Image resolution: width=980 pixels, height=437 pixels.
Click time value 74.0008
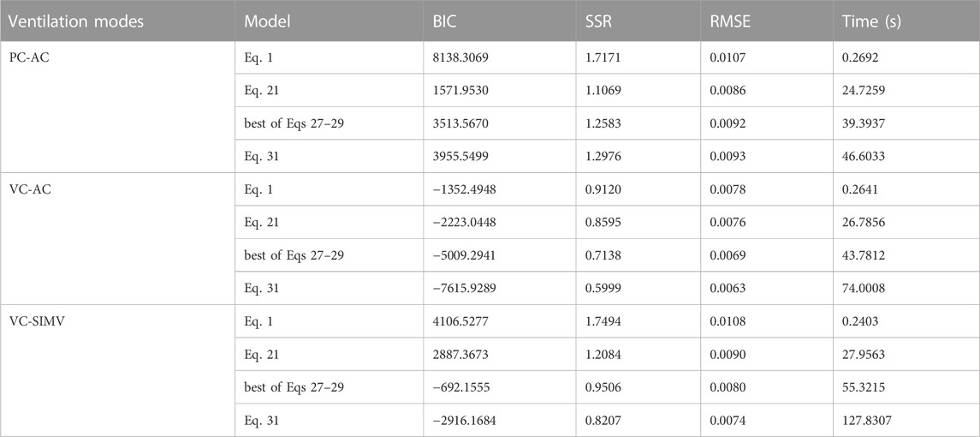(863, 287)
